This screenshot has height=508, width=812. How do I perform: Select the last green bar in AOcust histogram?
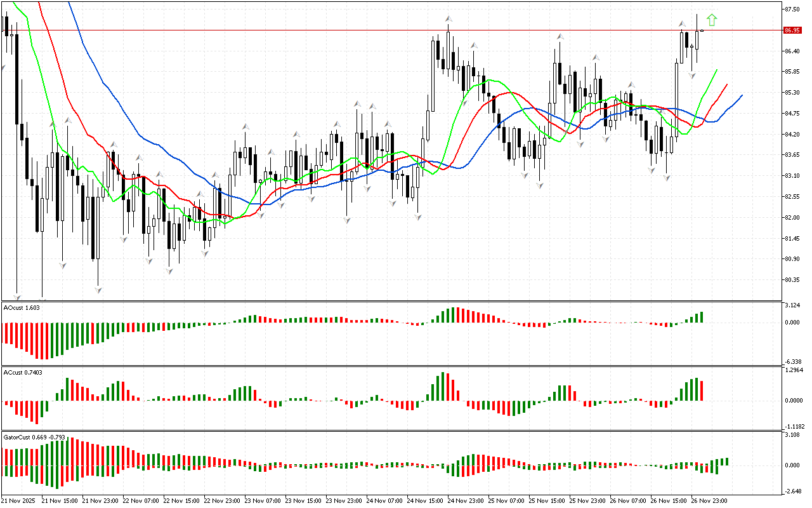click(x=702, y=317)
